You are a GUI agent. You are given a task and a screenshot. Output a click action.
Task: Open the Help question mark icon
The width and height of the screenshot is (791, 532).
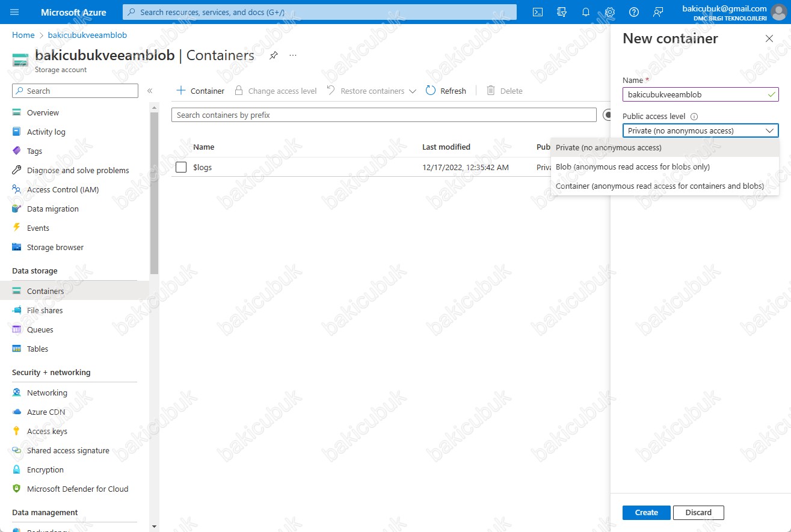(x=634, y=12)
